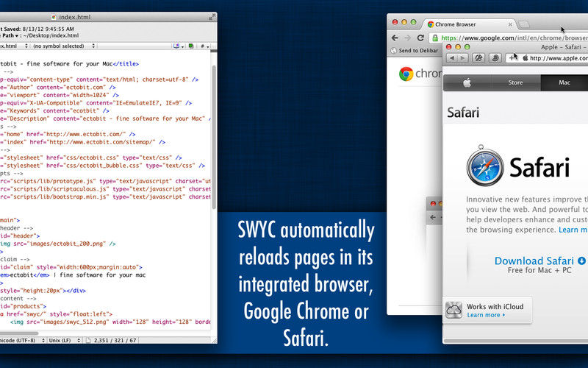The image size is (588, 368).
Task: Click the 'Send to Delibar' bookmark
Action: (415, 50)
